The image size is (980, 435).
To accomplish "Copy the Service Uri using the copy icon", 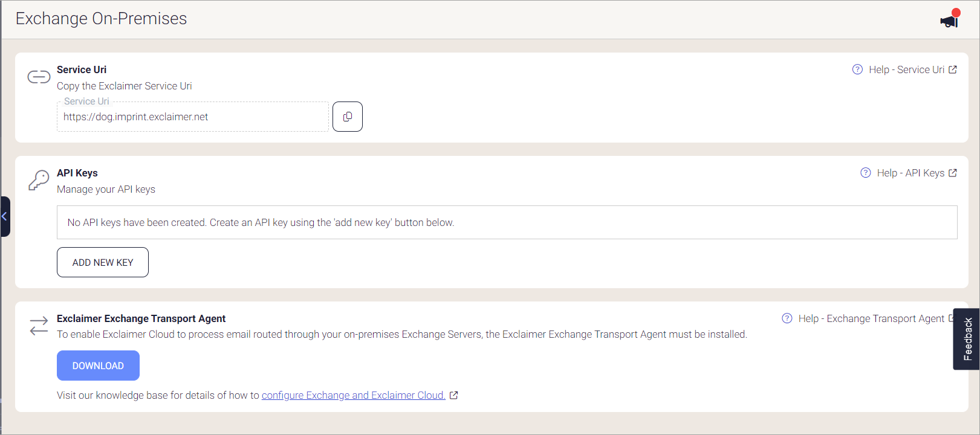I will coord(347,116).
